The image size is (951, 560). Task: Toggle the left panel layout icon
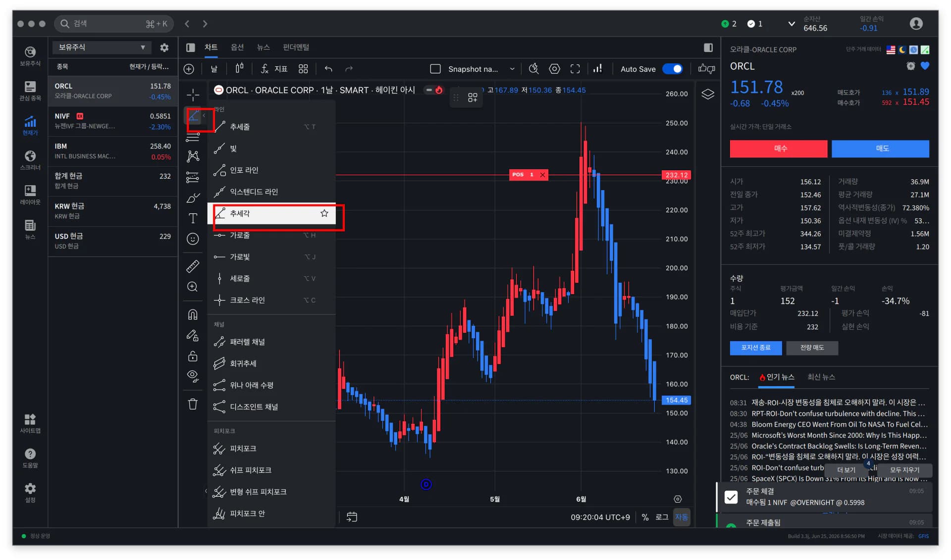pos(190,48)
